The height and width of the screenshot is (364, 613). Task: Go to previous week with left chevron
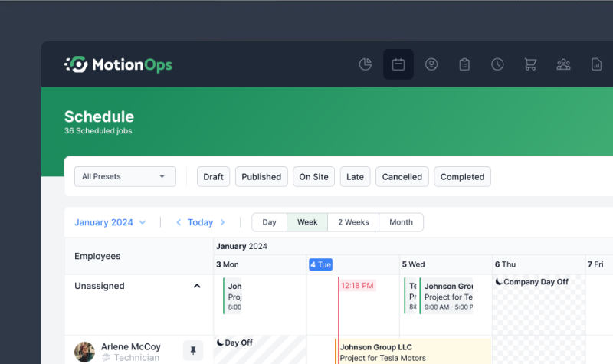tap(179, 222)
